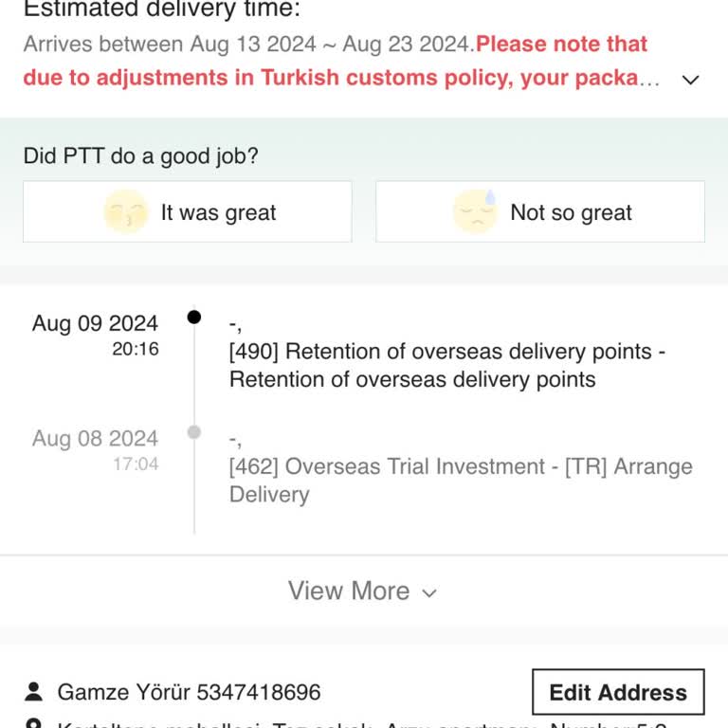This screenshot has height=728, width=728.
Task: Tap the kissing smiley face icon
Action: (x=125, y=211)
